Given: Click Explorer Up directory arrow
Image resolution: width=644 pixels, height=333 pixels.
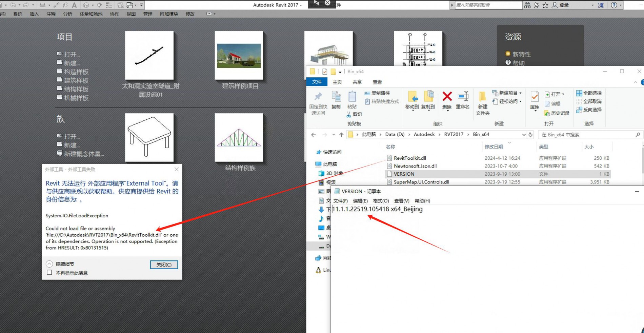Looking at the screenshot, I should [x=341, y=135].
